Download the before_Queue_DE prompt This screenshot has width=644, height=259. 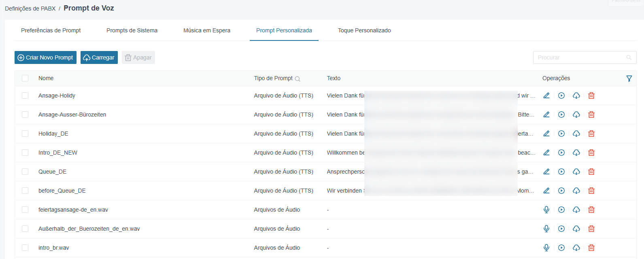[x=576, y=191]
